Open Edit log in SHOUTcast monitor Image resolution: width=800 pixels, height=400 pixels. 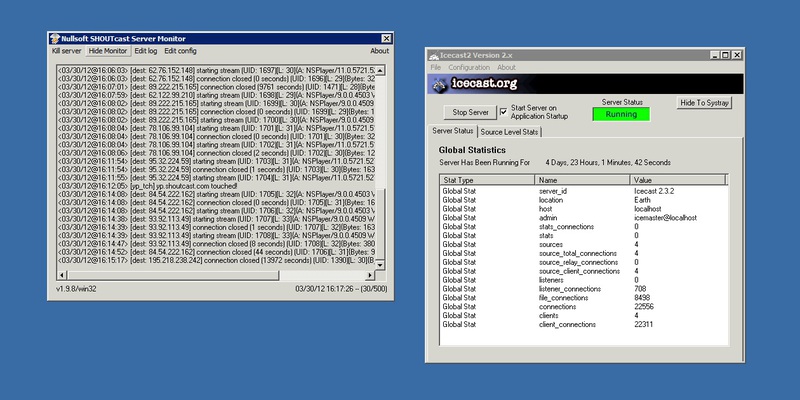pos(146,51)
